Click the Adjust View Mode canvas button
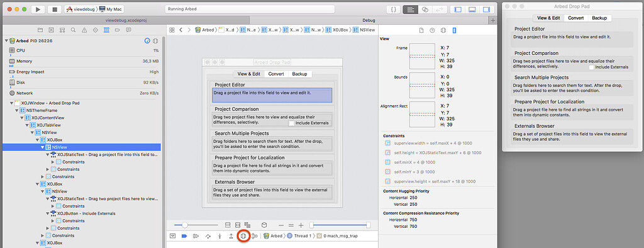 247,225
